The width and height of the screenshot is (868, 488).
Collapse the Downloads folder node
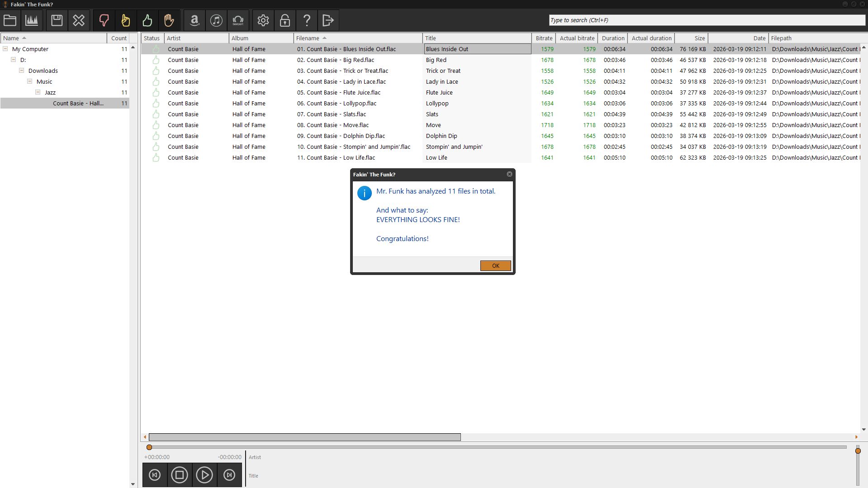click(x=21, y=71)
